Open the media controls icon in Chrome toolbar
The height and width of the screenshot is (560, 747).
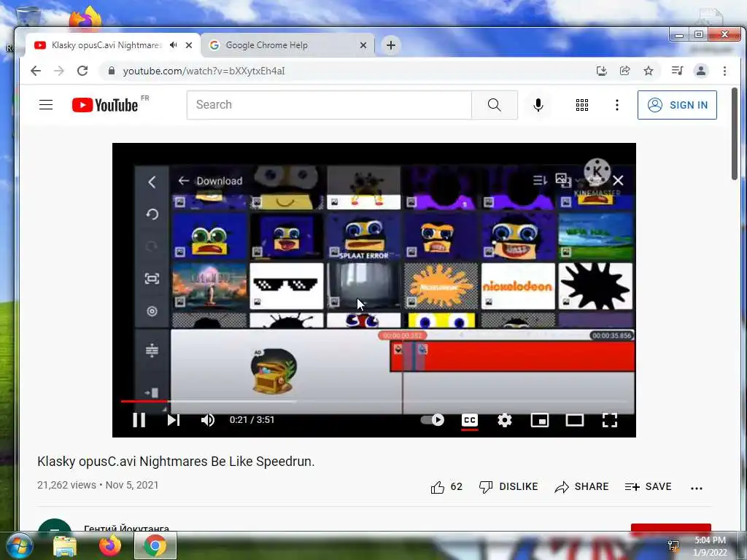coord(677,71)
